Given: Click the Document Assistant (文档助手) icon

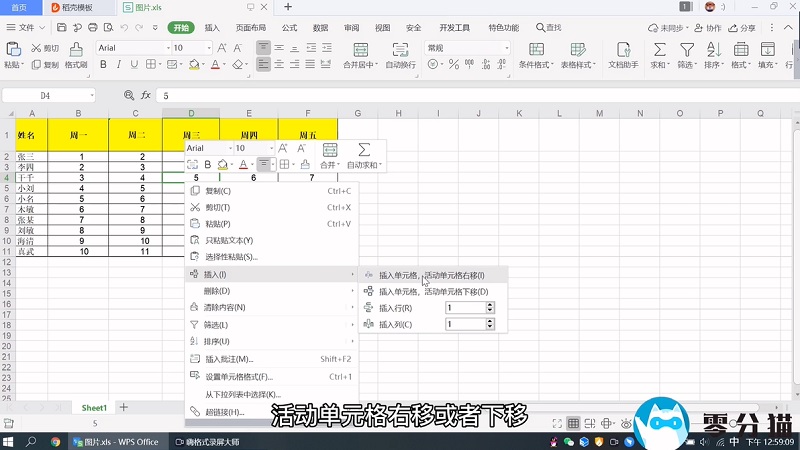Looking at the screenshot, I should [x=623, y=49].
